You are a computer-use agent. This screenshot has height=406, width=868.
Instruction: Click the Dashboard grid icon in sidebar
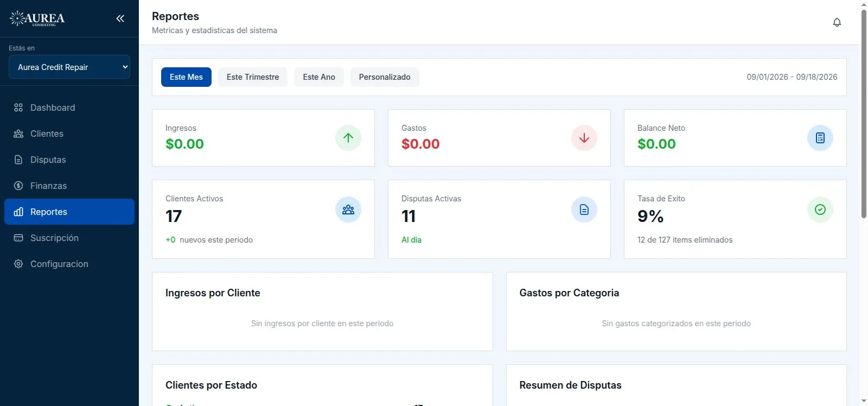[18, 107]
